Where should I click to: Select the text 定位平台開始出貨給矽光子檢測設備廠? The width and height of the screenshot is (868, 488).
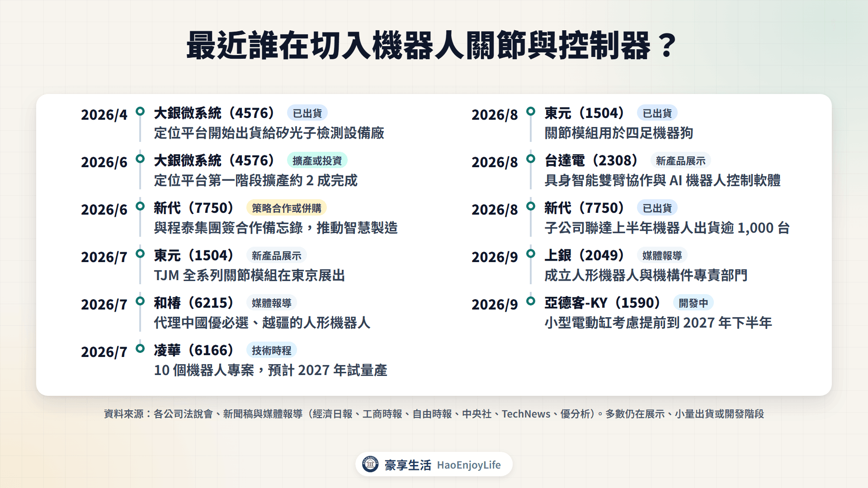point(269,133)
